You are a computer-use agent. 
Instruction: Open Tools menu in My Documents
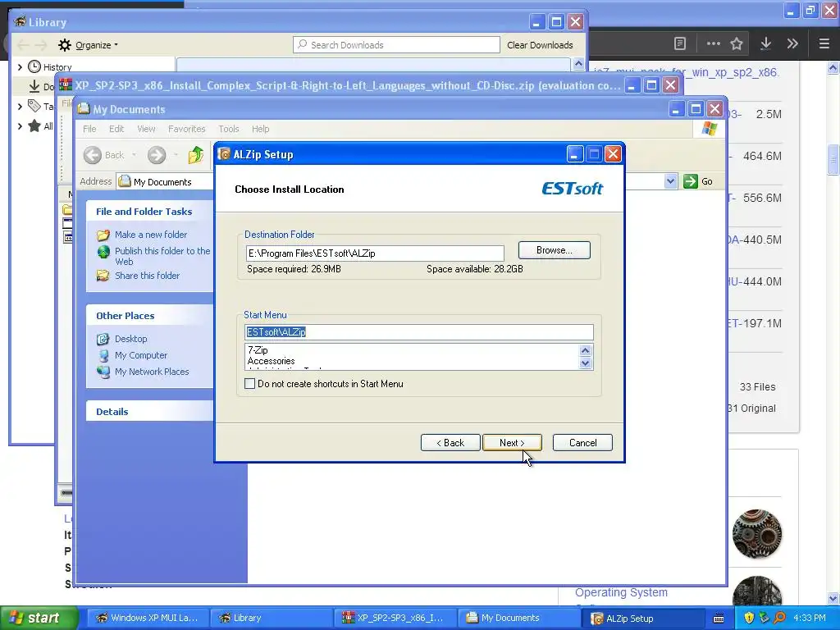click(x=228, y=129)
